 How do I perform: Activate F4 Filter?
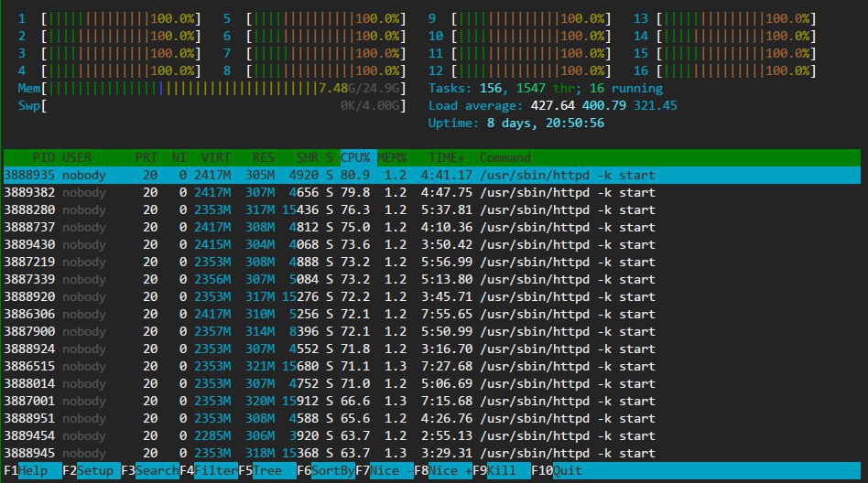click(x=209, y=471)
